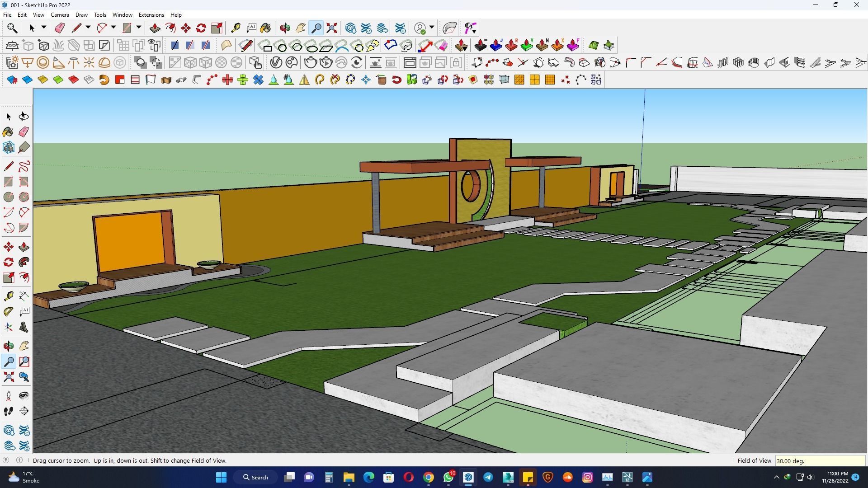The width and height of the screenshot is (868, 488).
Task: Activate the Tape Measure tool in top toolbar
Action: coord(236,28)
